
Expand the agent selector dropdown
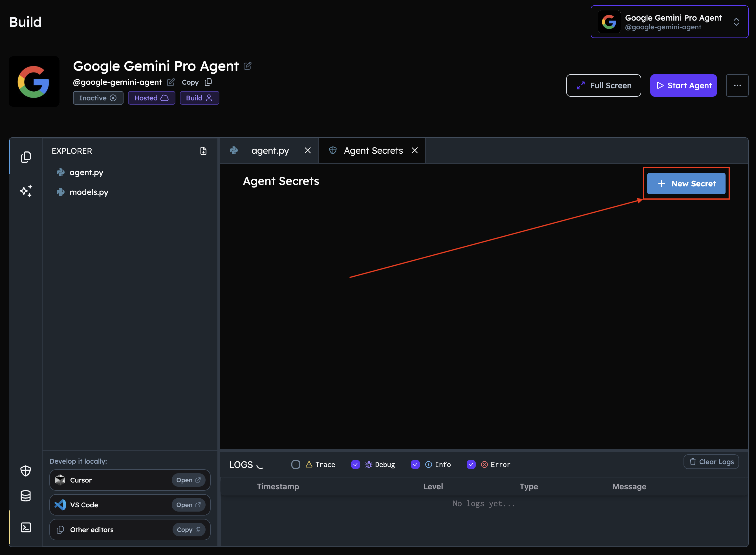pos(669,22)
